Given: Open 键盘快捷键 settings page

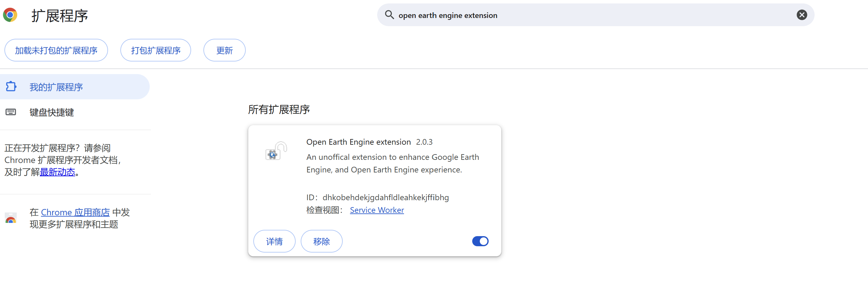Looking at the screenshot, I should (51, 112).
